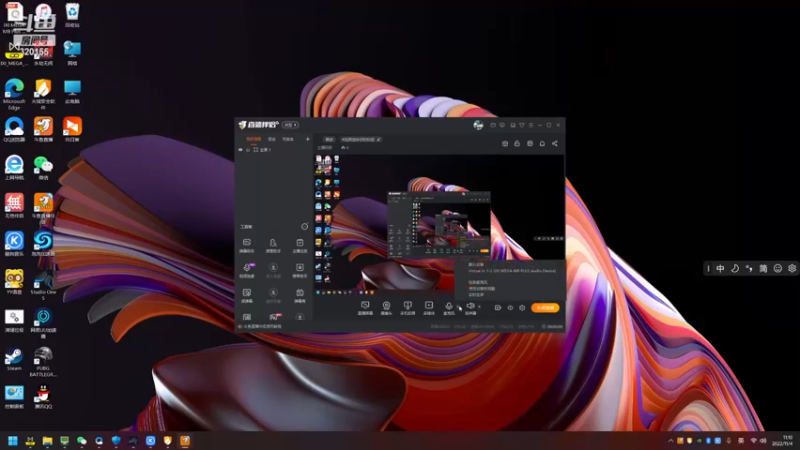Open File Explorer from the taskbar
The height and width of the screenshot is (450, 800).
click(47, 441)
